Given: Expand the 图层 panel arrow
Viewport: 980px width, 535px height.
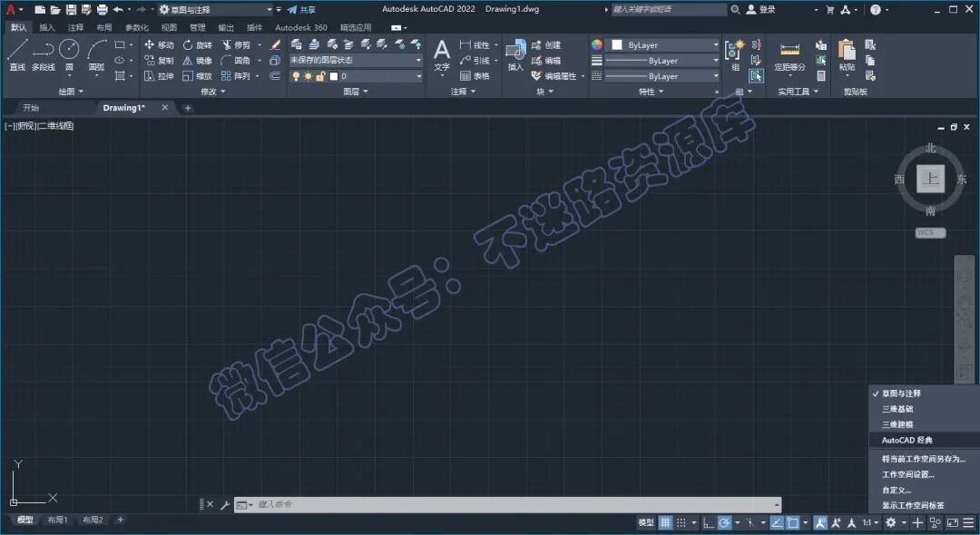Looking at the screenshot, I should click(367, 92).
